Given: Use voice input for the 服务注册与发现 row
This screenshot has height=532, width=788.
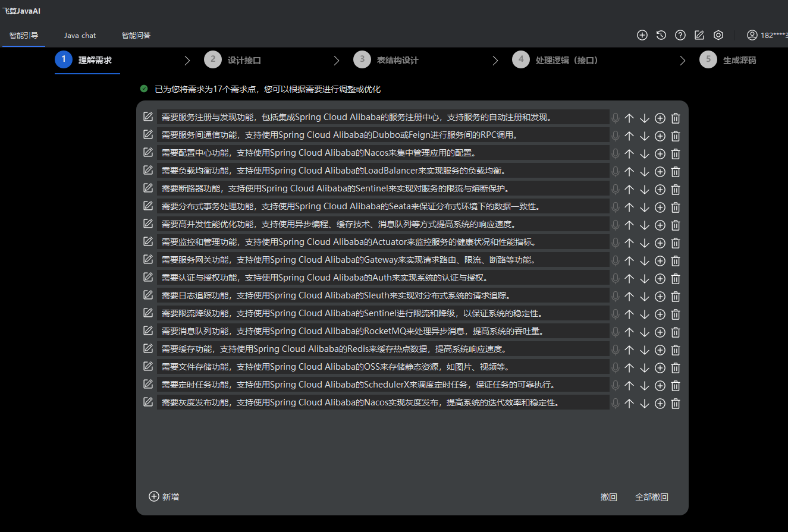Looking at the screenshot, I should click(616, 118).
